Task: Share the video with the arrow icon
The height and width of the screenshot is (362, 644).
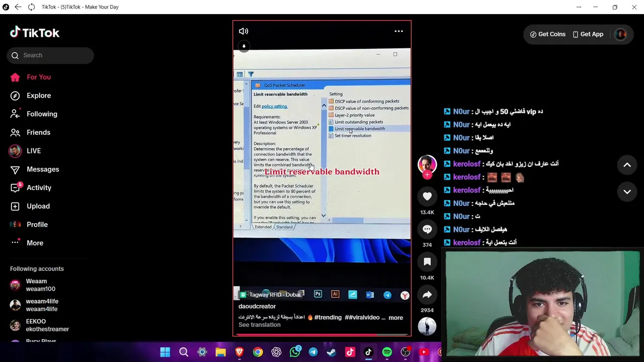Action: pos(427,295)
